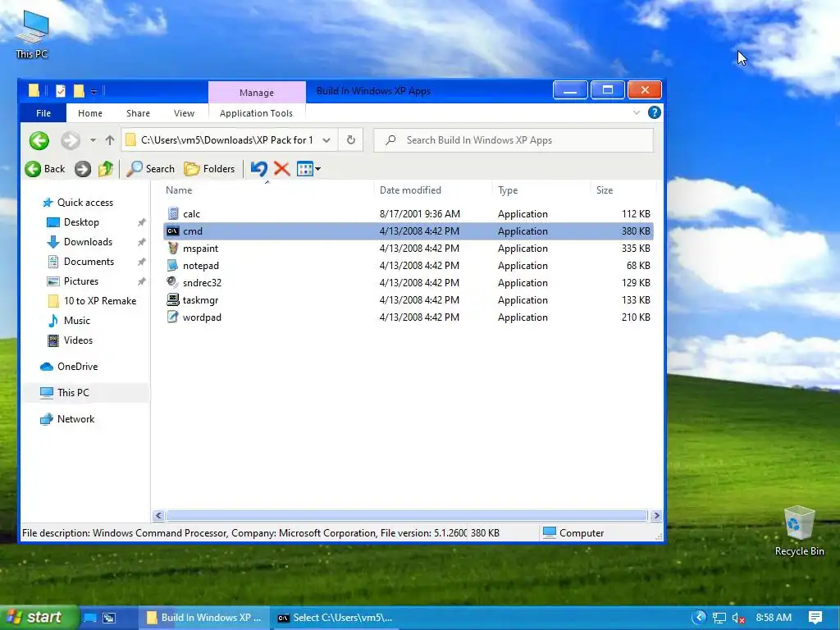This screenshot has height=630, width=840.
Task: Click the XP-style Back button
Action: click(x=45, y=169)
